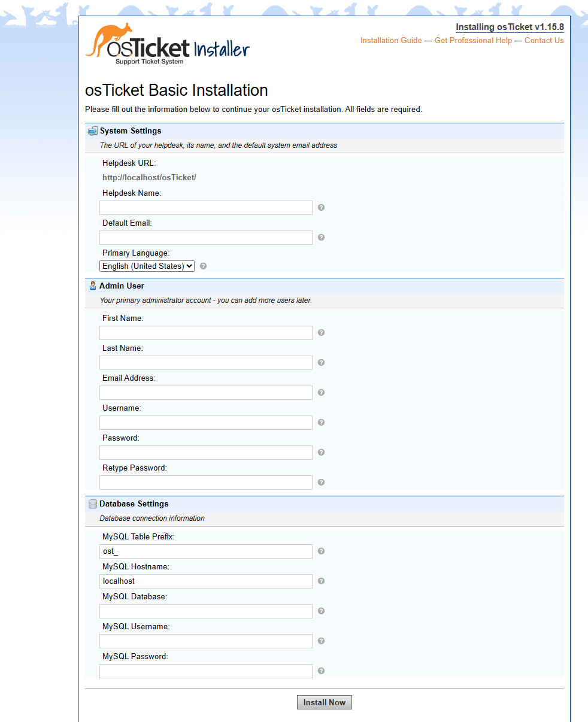This screenshot has height=722, width=588.
Task: Select the MySQL Database input field
Action: click(205, 611)
